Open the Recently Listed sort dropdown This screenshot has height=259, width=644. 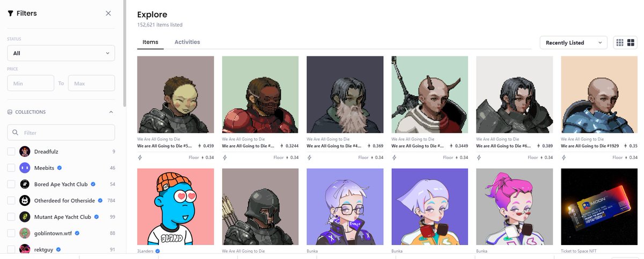pyautogui.click(x=573, y=42)
